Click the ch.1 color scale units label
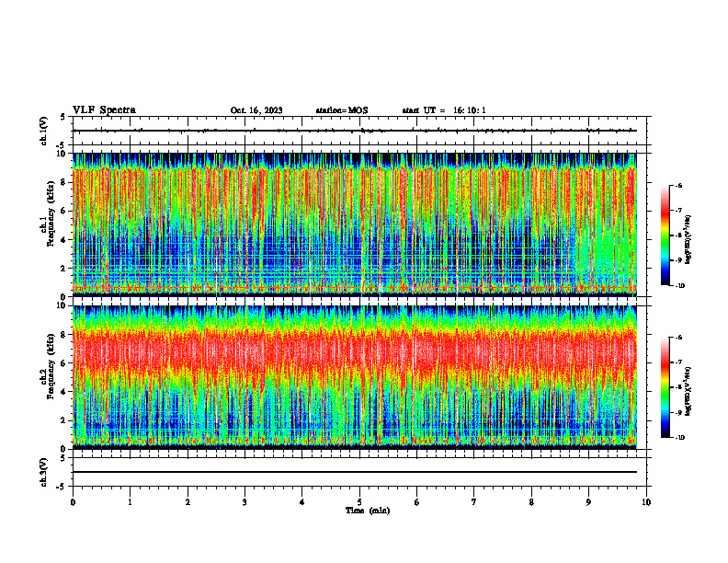This screenshot has width=728, height=563. point(688,240)
